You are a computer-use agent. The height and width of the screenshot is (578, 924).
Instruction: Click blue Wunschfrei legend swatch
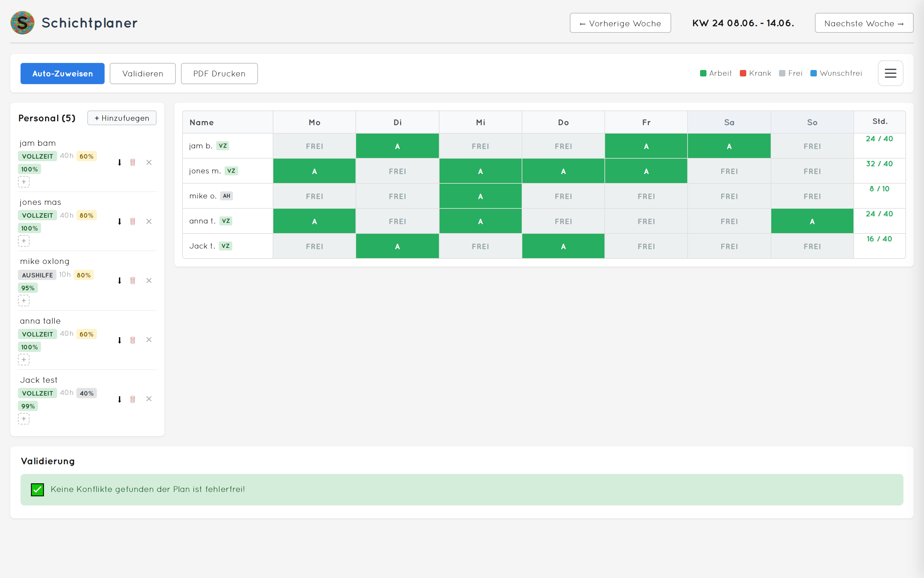[814, 73]
